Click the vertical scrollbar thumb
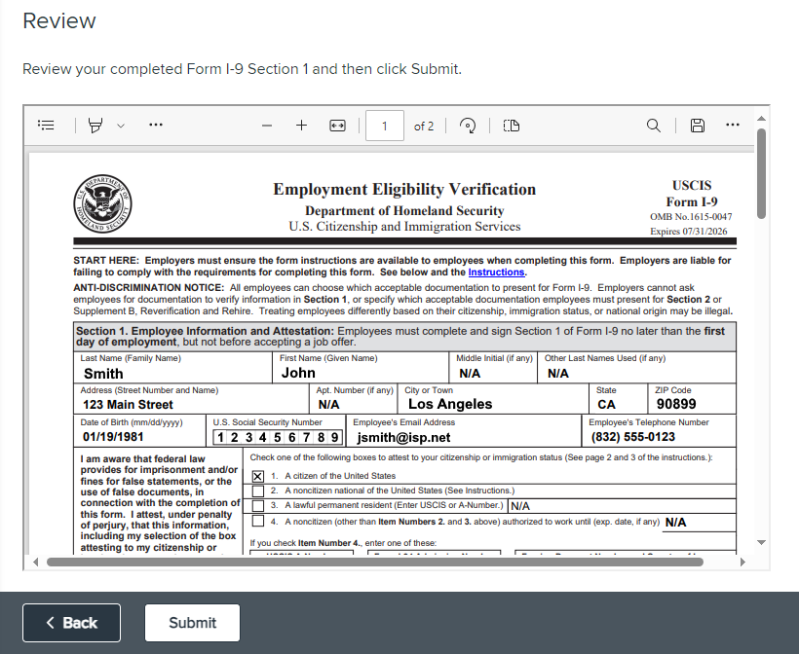The height and width of the screenshot is (654, 799). tap(761, 173)
